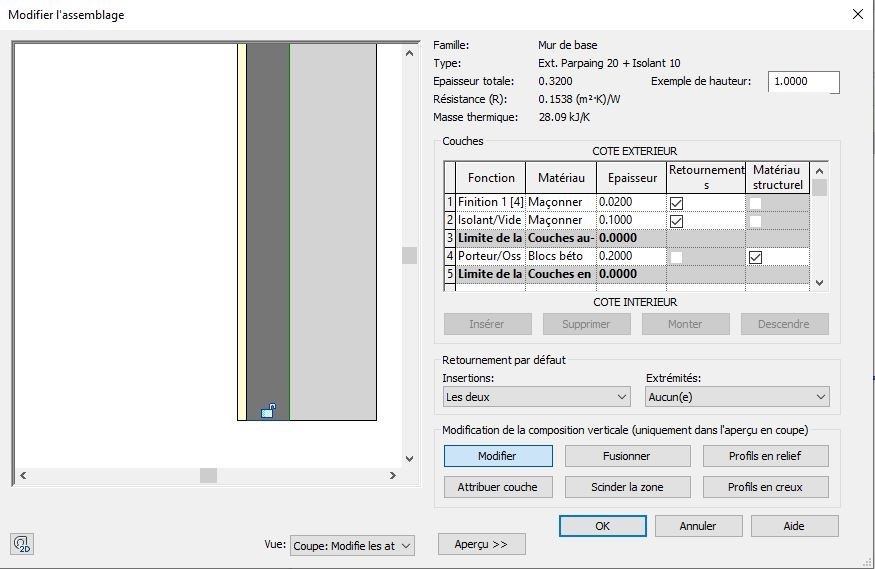Click the Fusionner button

point(627,456)
